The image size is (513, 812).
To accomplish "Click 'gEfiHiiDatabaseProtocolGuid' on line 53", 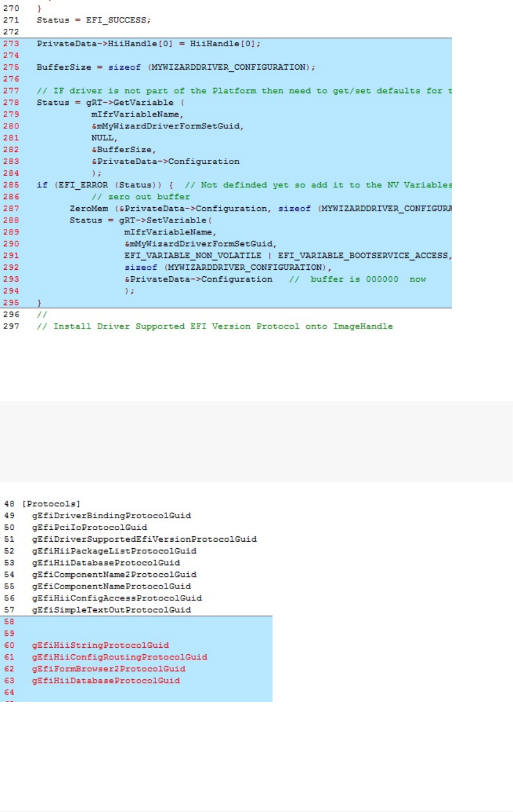I will pos(106,563).
